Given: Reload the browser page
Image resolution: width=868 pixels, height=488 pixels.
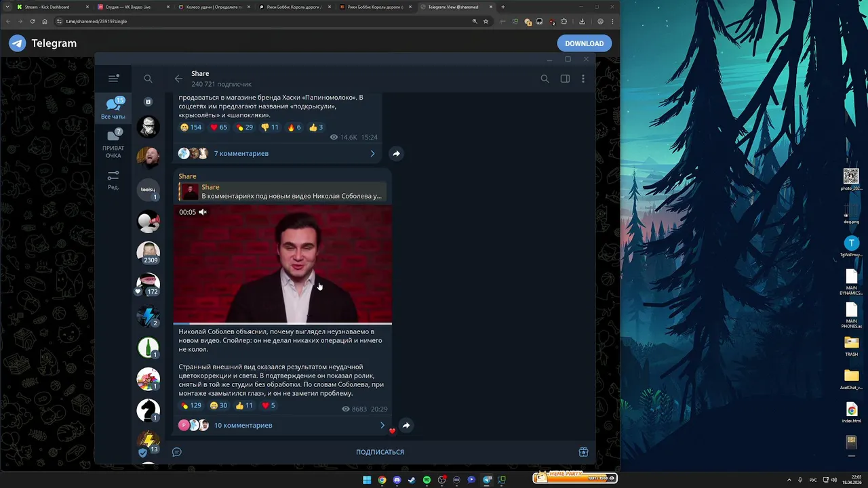Looking at the screenshot, I should pos(32,21).
